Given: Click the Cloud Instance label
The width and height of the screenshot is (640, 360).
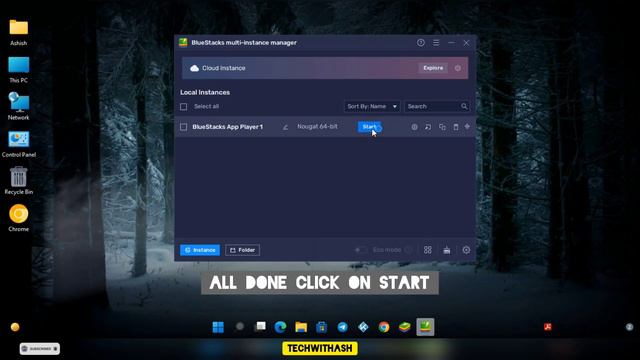Looking at the screenshot, I should (x=224, y=68).
